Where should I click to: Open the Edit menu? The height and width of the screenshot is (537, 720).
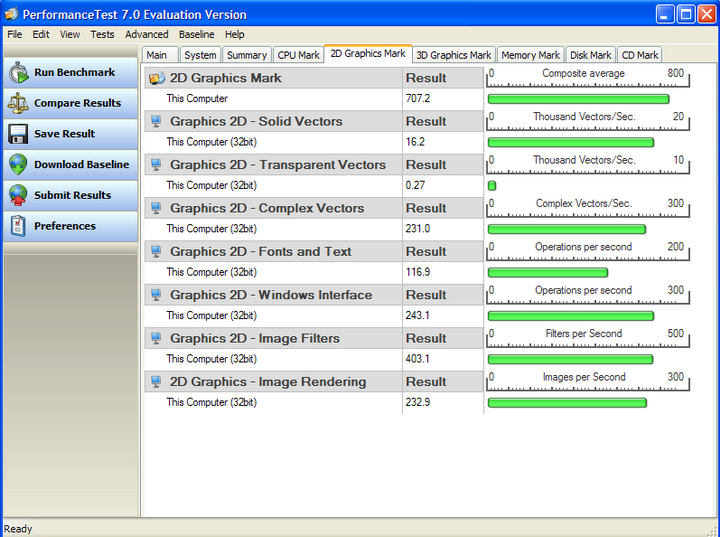pyautogui.click(x=41, y=34)
